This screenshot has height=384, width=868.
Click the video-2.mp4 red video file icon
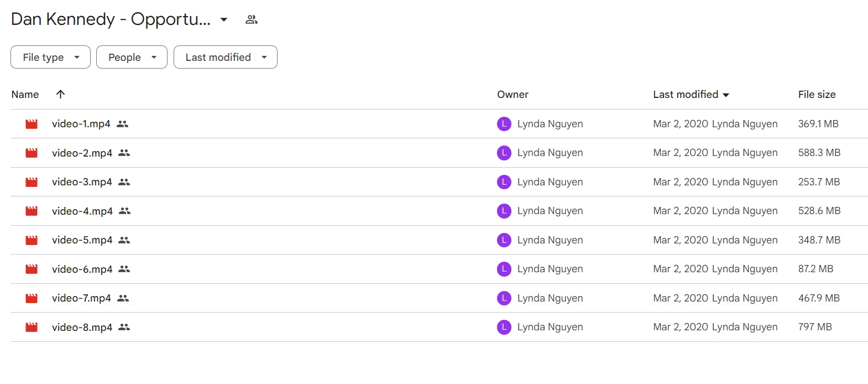coord(32,153)
